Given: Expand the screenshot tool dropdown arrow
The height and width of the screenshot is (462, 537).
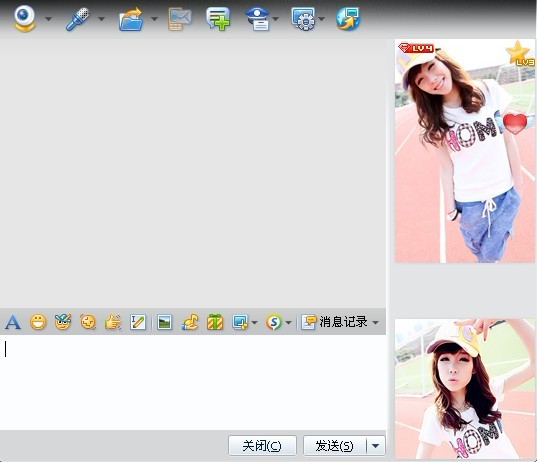Looking at the screenshot, I should (x=254, y=322).
